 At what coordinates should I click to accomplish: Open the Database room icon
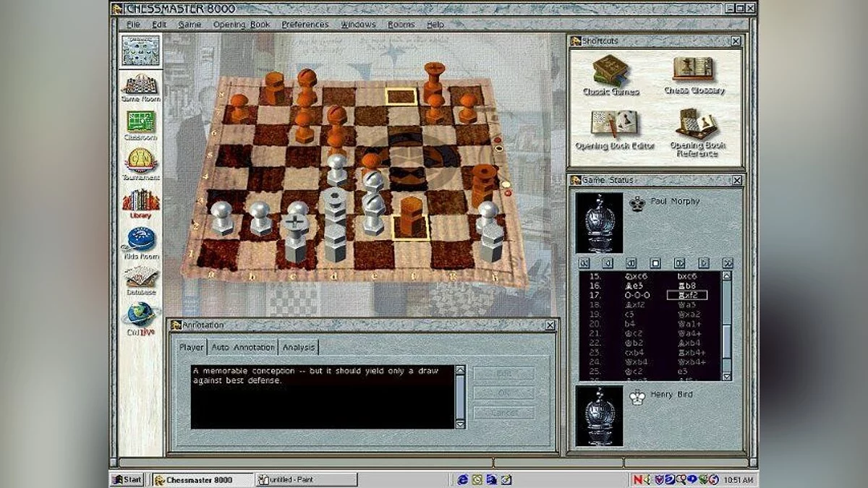(x=140, y=281)
